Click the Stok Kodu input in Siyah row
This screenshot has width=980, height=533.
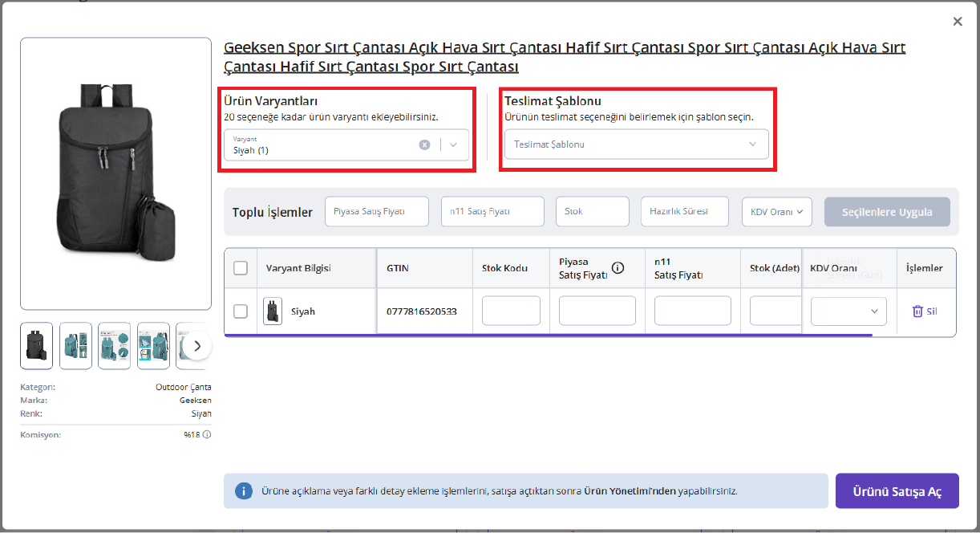[511, 311]
